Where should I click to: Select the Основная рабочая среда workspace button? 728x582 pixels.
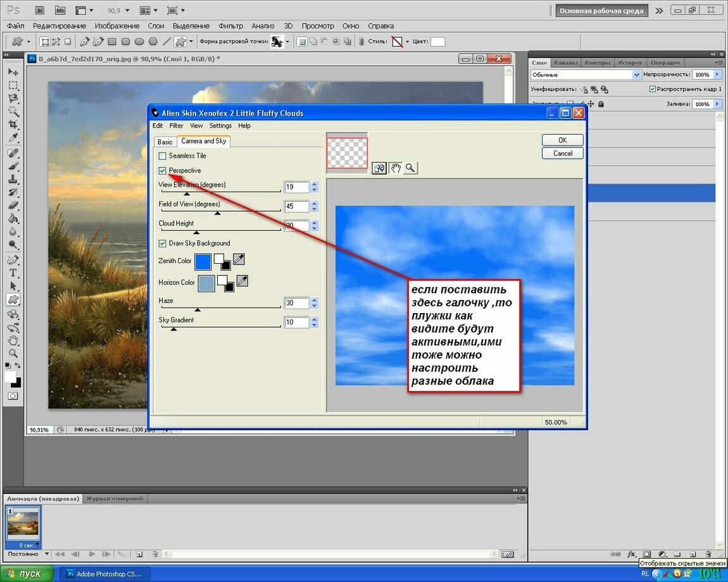tap(601, 11)
